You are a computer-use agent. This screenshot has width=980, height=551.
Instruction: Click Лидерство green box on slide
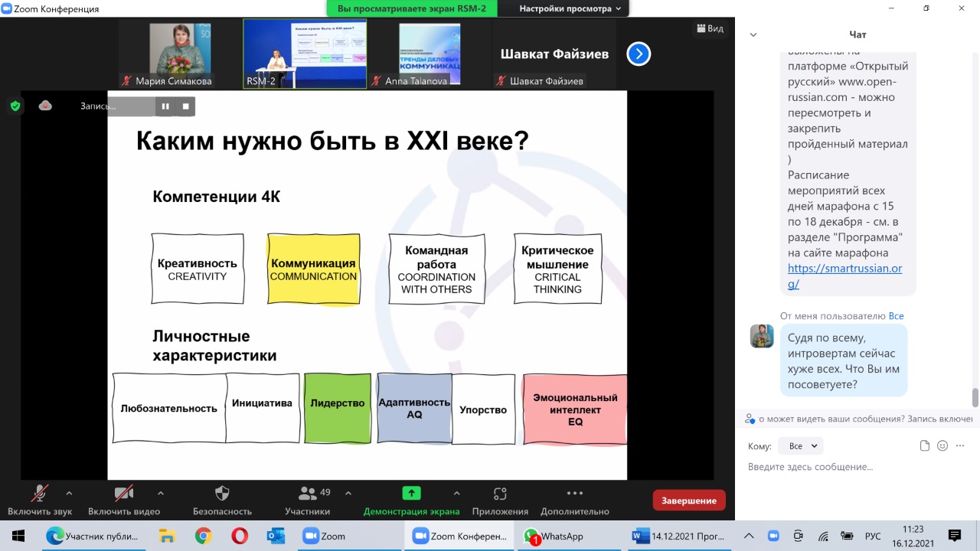point(338,408)
